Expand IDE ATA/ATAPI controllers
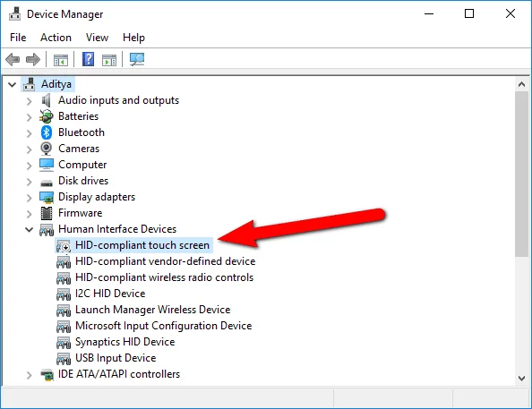The height and width of the screenshot is (409, 532). pyautogui.click(x=30, y=375)
